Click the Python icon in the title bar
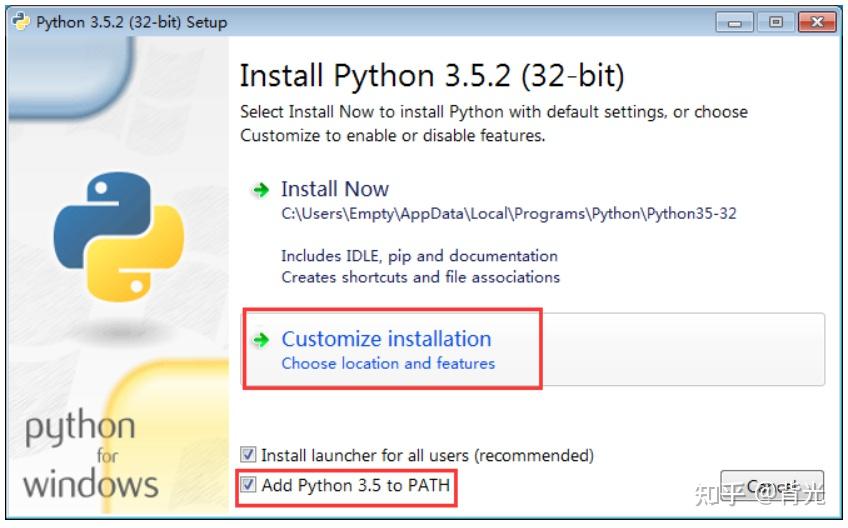This screenshot has height=528, width=848. (x=20, y=21)
